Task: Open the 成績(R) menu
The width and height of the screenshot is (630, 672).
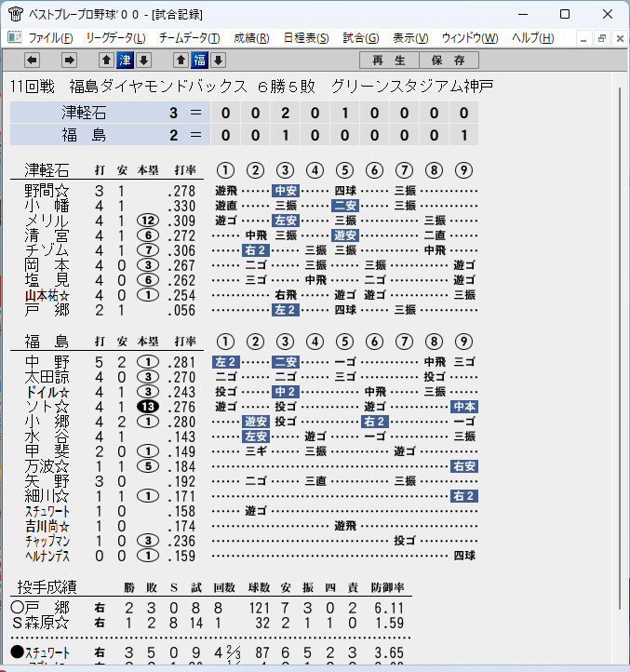Action: (251, 38)
